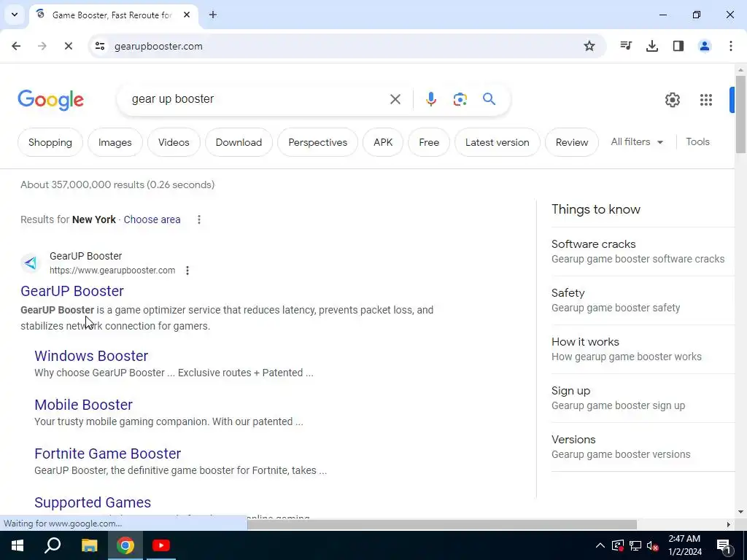Select the Images filter chip
Screen dimensions: 747x560
click(115, 142)
